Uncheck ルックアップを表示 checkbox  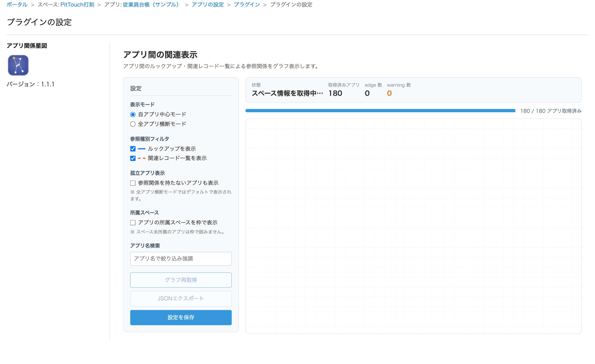(133, 149)
